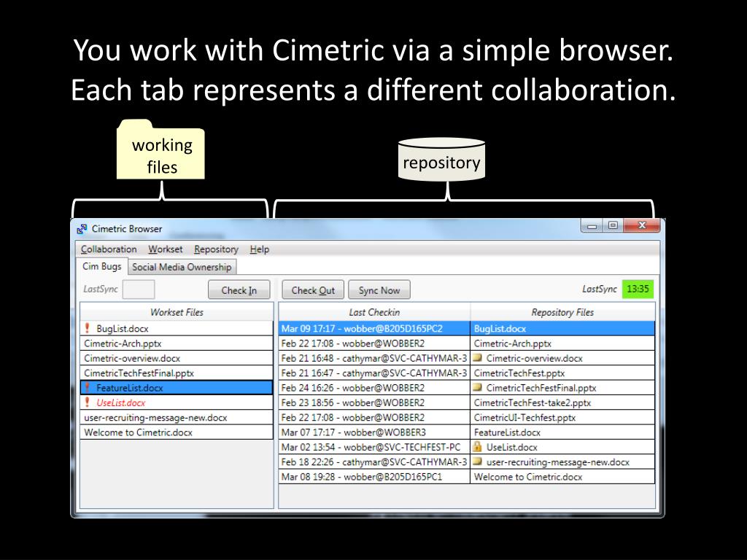This screenshot has width=747, height=560.
Task: Select CimetricTechFest.pptx in Repository Files
Action: point(562,373)
